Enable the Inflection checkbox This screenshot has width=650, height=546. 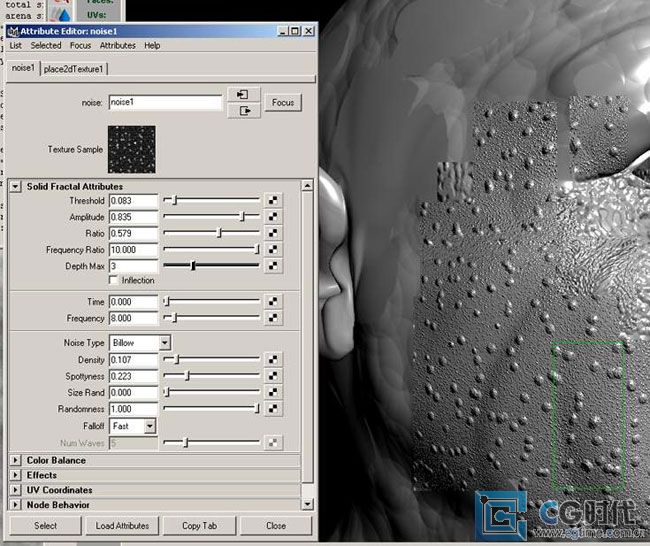point(114,280)
